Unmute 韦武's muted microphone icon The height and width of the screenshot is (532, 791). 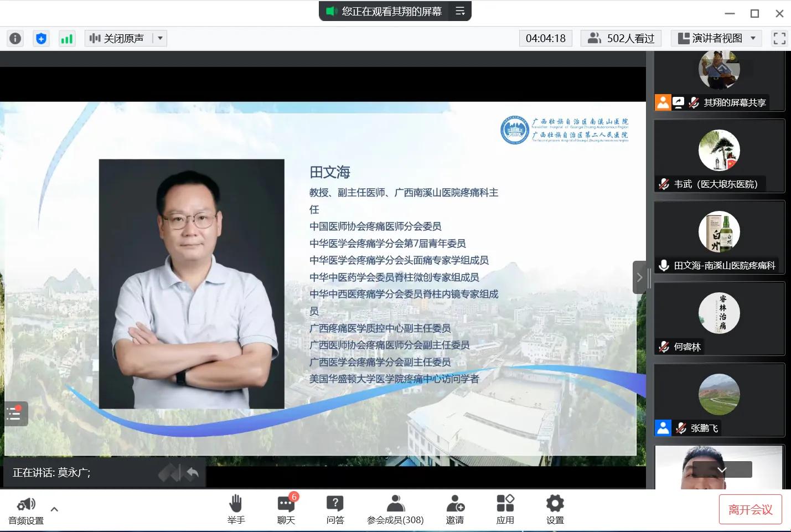point(664,184)
